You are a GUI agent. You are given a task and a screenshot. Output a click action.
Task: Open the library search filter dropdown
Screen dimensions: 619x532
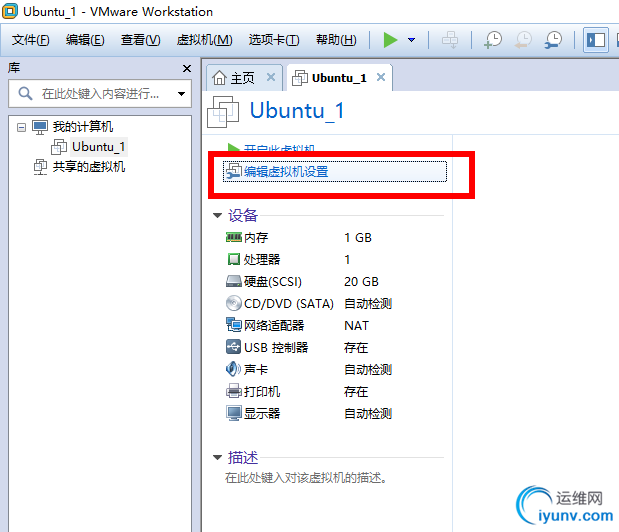click(x=181, y=94)
